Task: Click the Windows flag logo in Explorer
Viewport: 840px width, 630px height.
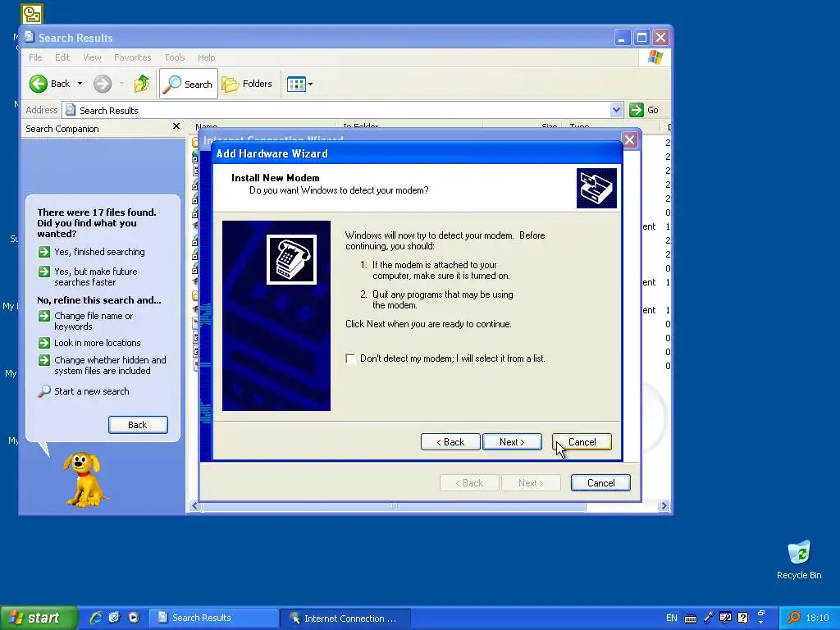Action: 655,57
